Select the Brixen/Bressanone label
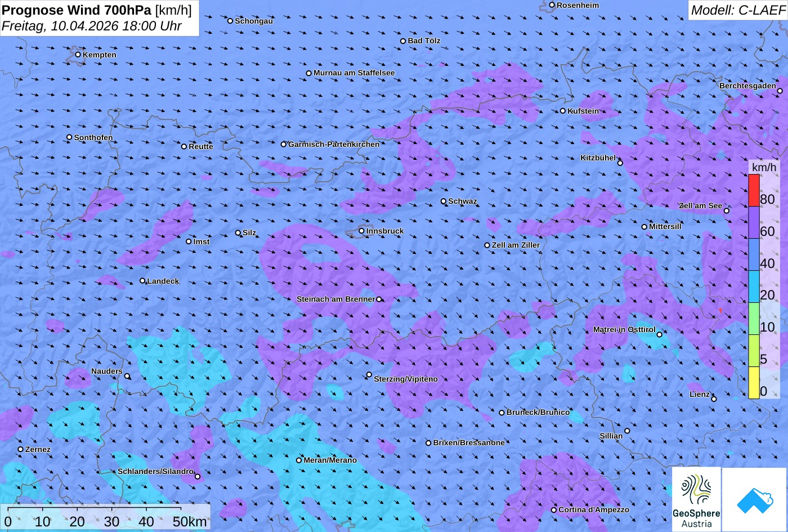Image resolution: width=788 pixels, height=532 pixels. (469, 442)
